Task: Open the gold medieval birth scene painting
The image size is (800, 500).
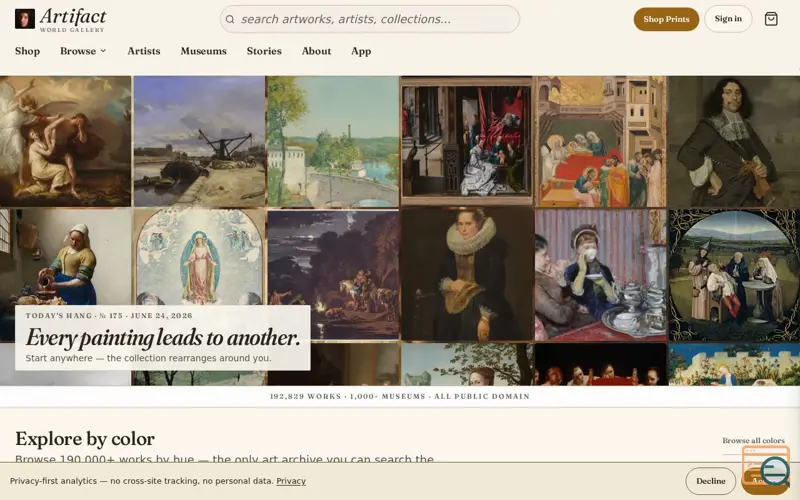Action: point(601,141)
